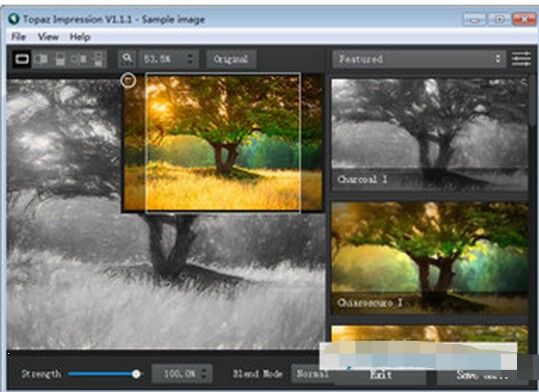The height and width of the screenshot is (392, 539).
Task: Adjust zoom percentage stepper arrows
Action: [190, 59]
